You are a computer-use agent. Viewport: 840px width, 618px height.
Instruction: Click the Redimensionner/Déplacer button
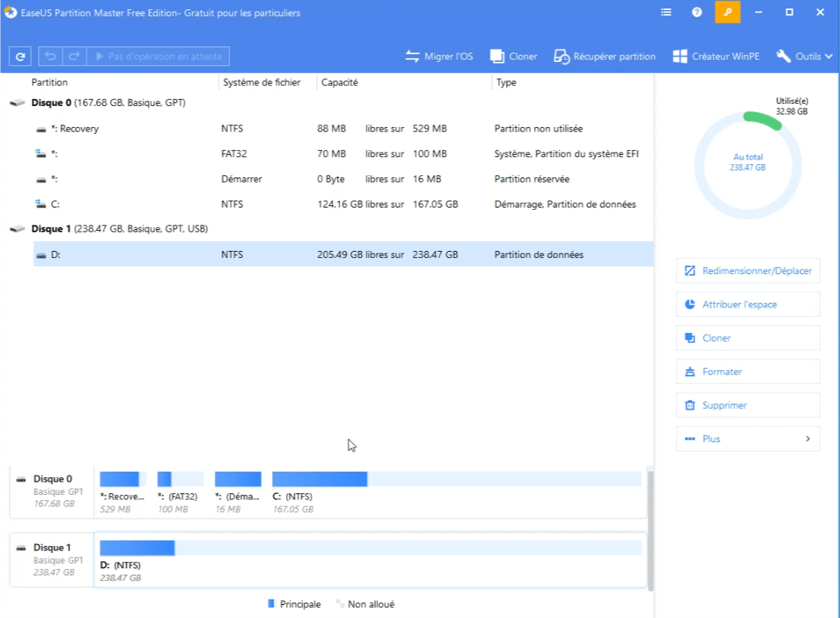point(747,270)
